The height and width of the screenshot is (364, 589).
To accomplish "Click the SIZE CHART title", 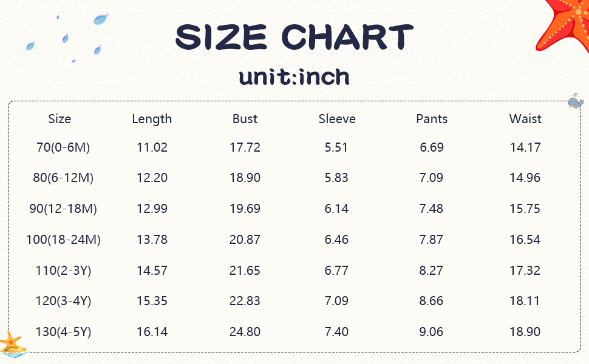I will click(294, 38).
